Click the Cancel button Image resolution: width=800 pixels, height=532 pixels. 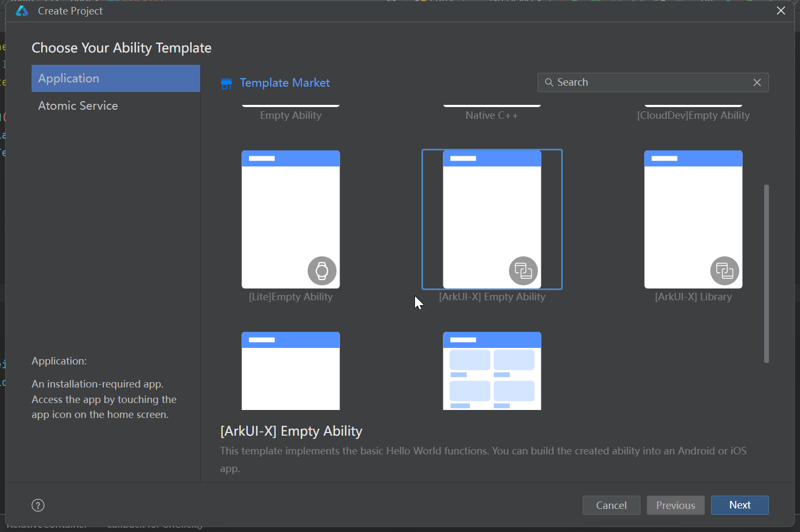(612, 505)
